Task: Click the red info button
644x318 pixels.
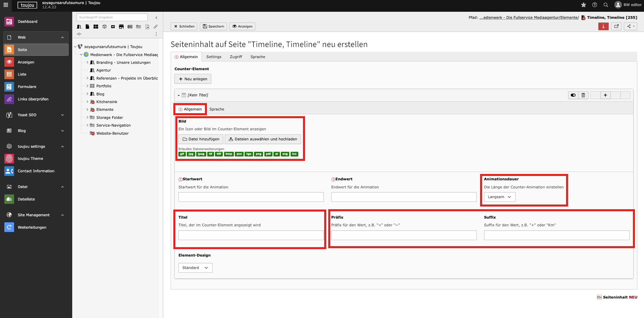Action: point(603,26)
